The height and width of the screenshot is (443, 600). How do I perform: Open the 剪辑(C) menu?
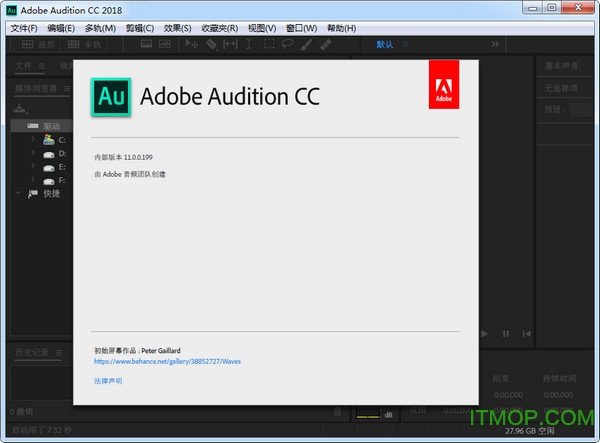tap(140, 28)
